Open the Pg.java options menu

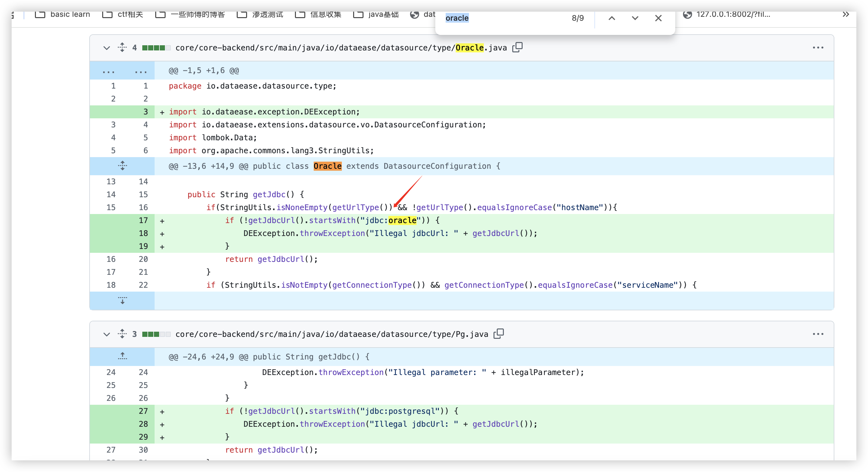click(x=818, y=334)
